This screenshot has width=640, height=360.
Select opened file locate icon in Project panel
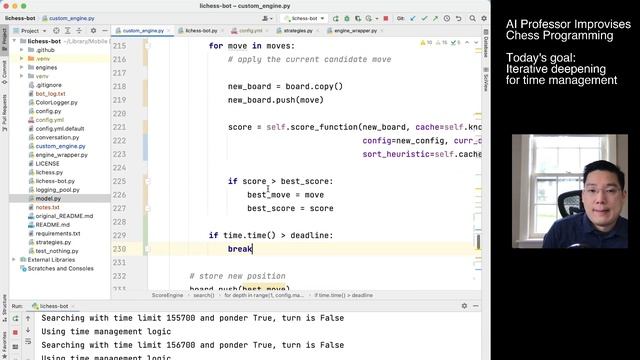56,31
